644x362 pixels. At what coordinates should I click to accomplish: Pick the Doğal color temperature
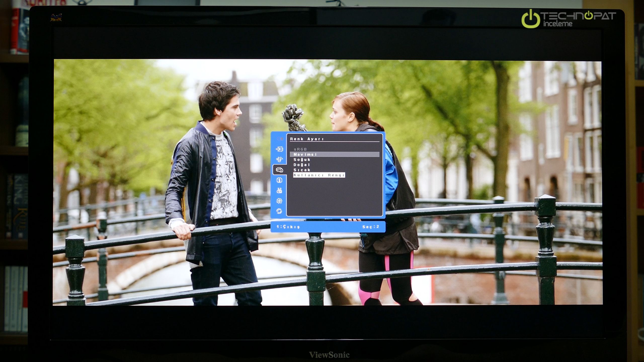tap(302, 165)
